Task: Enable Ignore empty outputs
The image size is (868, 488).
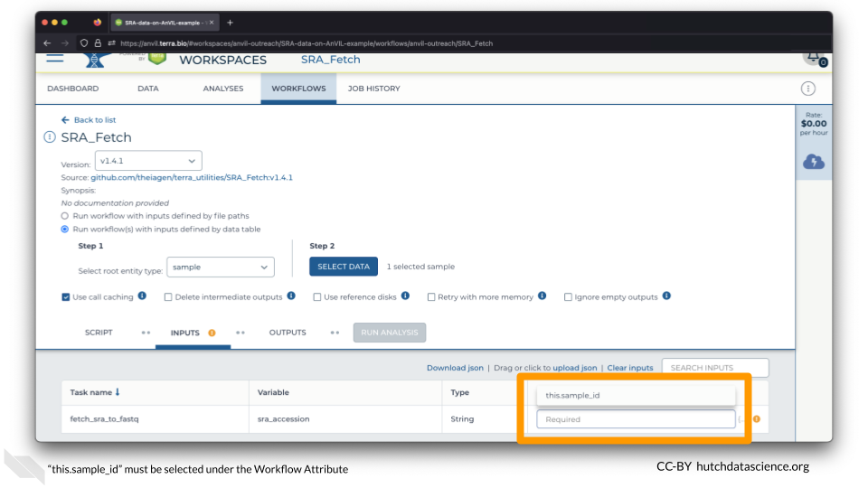Action: [x=568, y=297]
